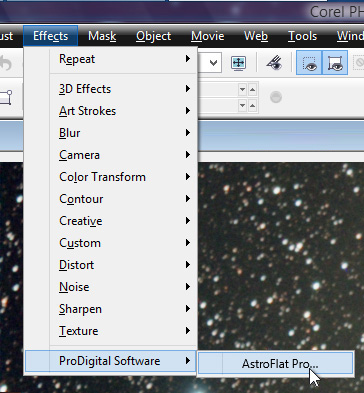This screenshot has height=393, width=364.
Task: Expand the Custom submenu
Action: [111, 243]
